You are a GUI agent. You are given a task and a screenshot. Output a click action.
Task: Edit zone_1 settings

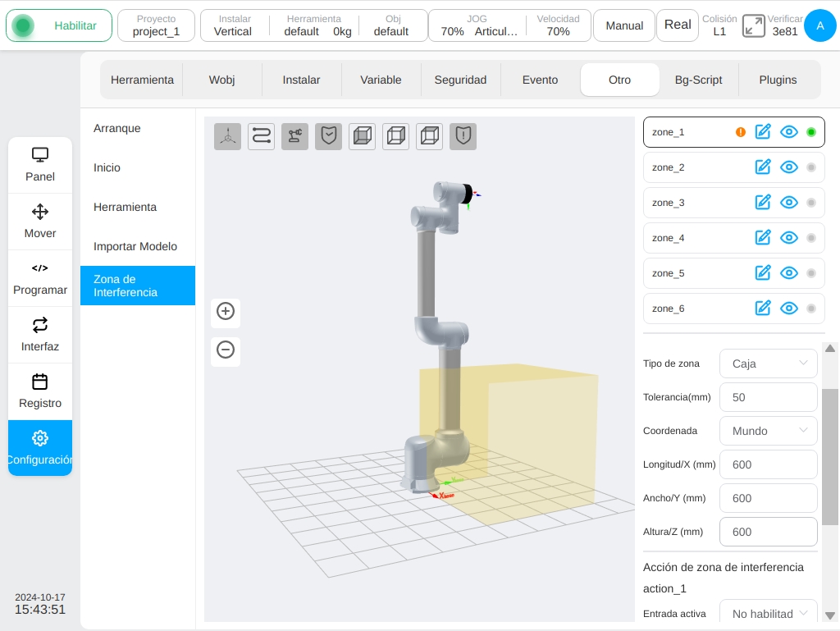(x=763, y=132)
